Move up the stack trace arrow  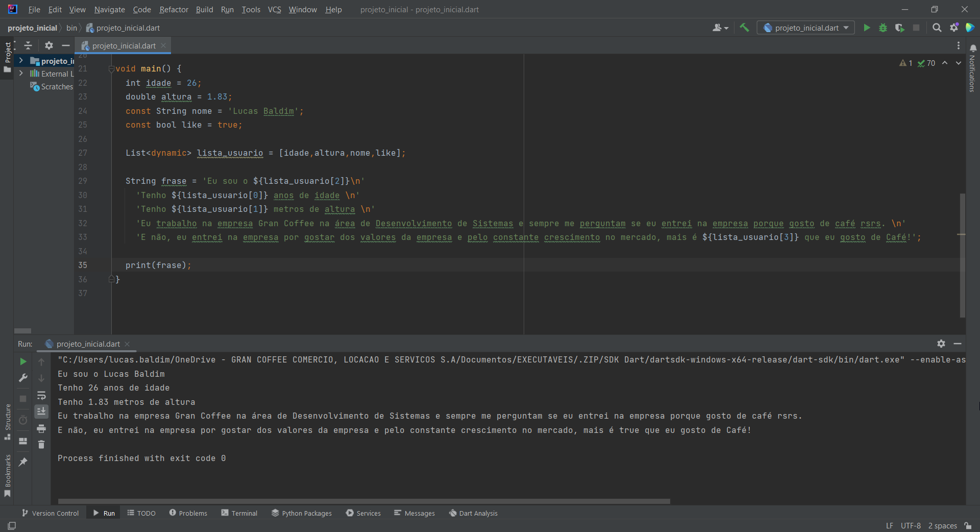point(41,362)
